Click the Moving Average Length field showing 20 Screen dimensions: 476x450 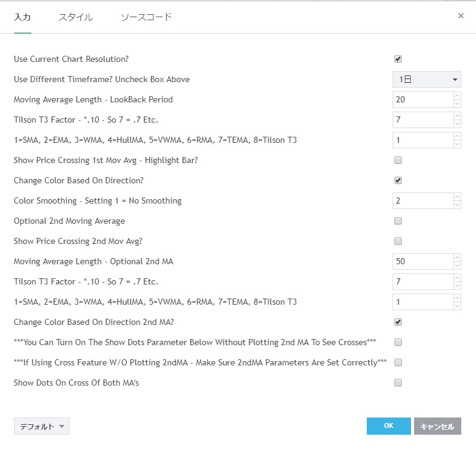tap(422, 99)
